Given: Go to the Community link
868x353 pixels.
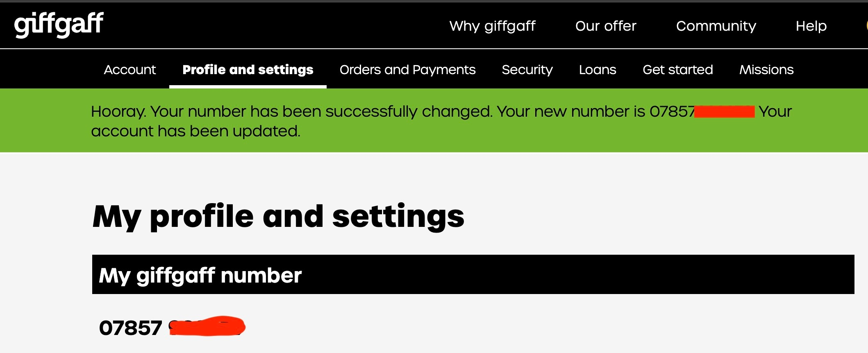Looking at the screenshot, I should [716, 26].
